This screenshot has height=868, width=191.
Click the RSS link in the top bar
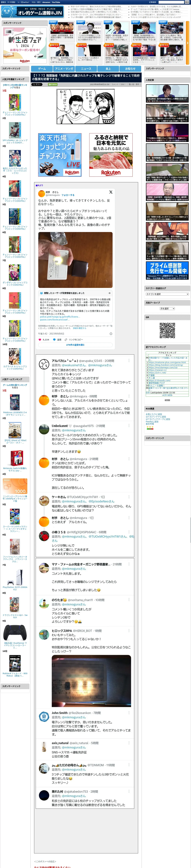[34, 2]
